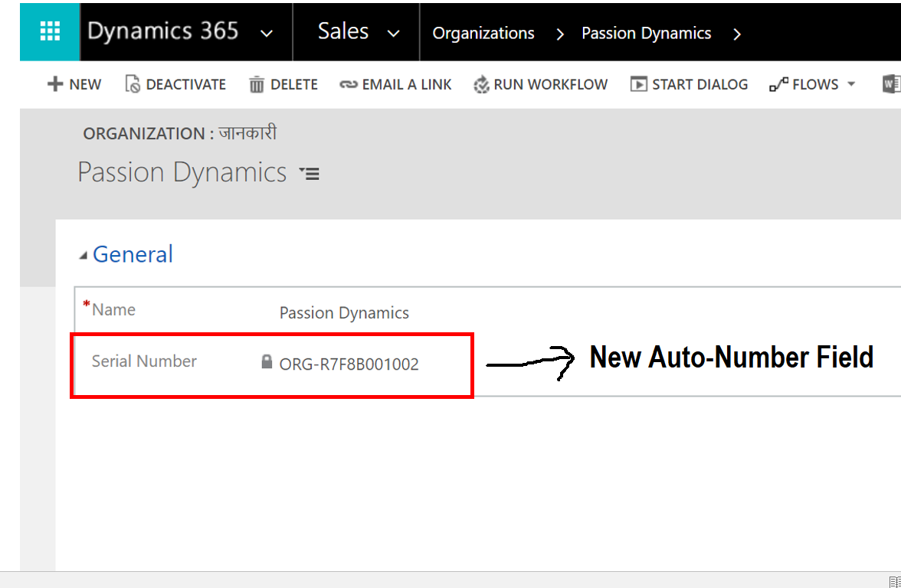Click the Serial Number field value
Viewport: 901px width, 588px height.
349,364
